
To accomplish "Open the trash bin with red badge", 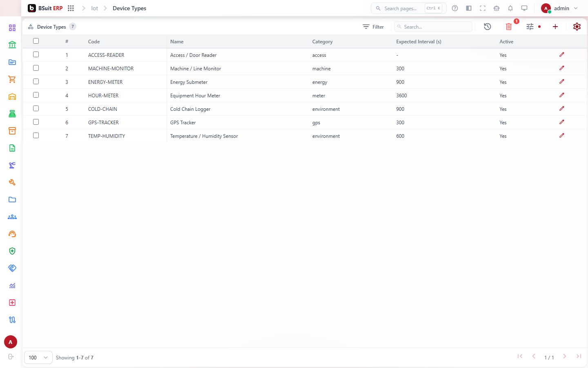I will pyautogui.click(x=509, y=27).
